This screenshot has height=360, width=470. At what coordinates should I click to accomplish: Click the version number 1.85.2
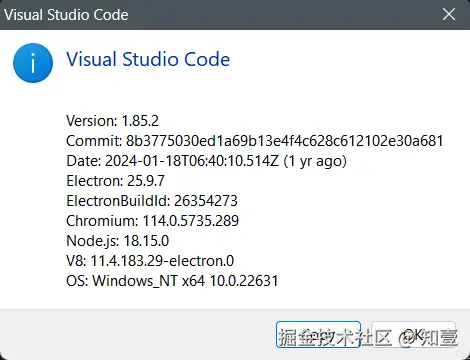click(140, 121)
